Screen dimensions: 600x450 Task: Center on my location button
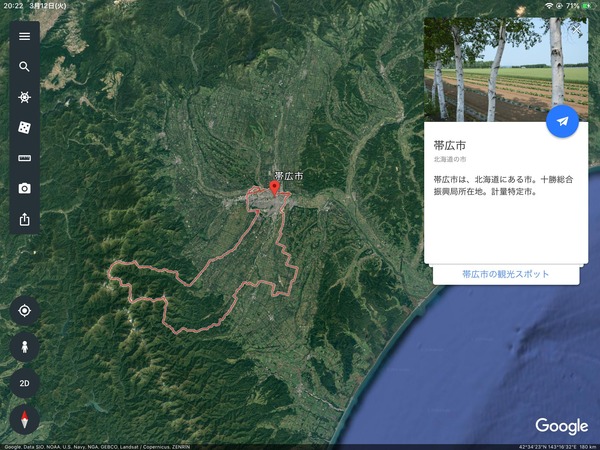click(x=24, y=311)
